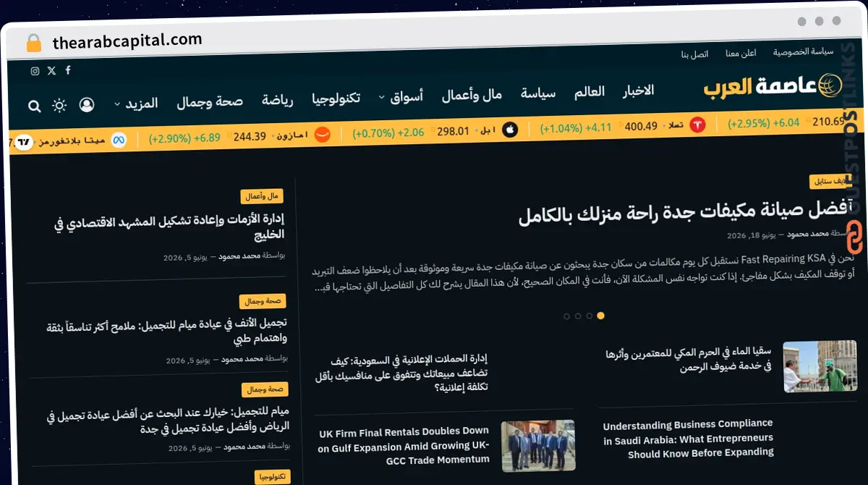Click Tesla price 400.49 in ticker
Screen dimensions: 868x485
tap(641, 127)
